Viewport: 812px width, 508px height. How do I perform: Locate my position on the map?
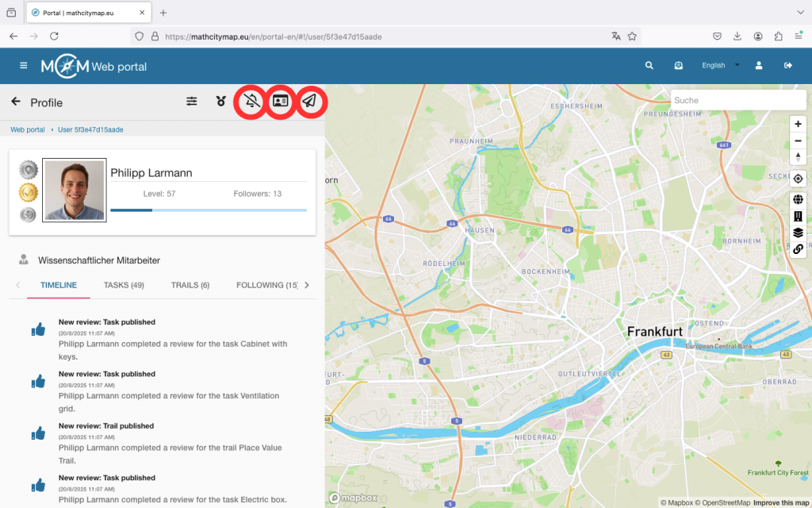tap(798, 179)
